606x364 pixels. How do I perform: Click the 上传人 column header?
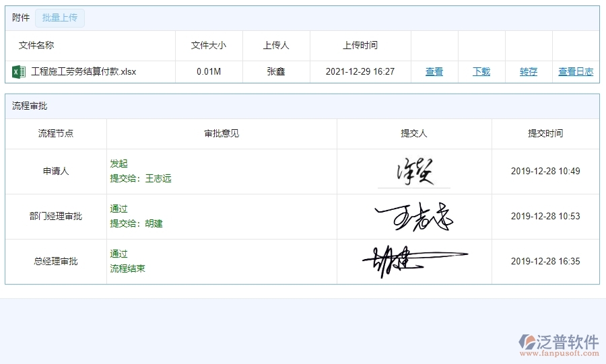276,46
